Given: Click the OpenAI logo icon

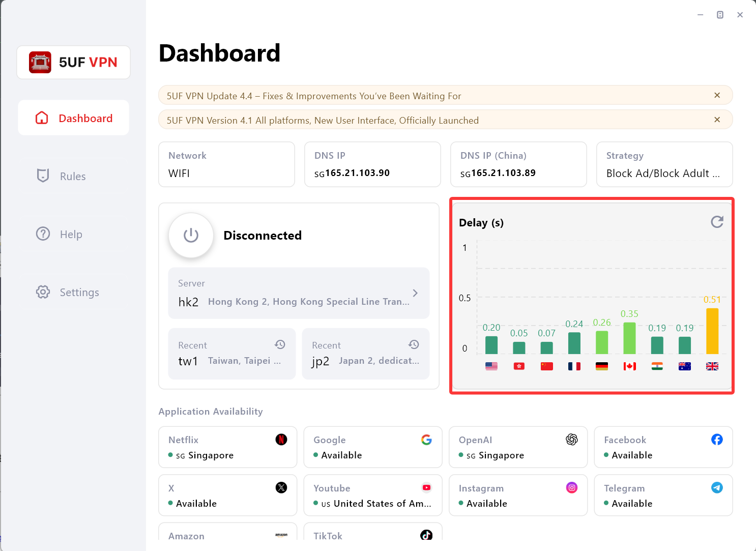Looking at the screenshot, I should point(572,440).
